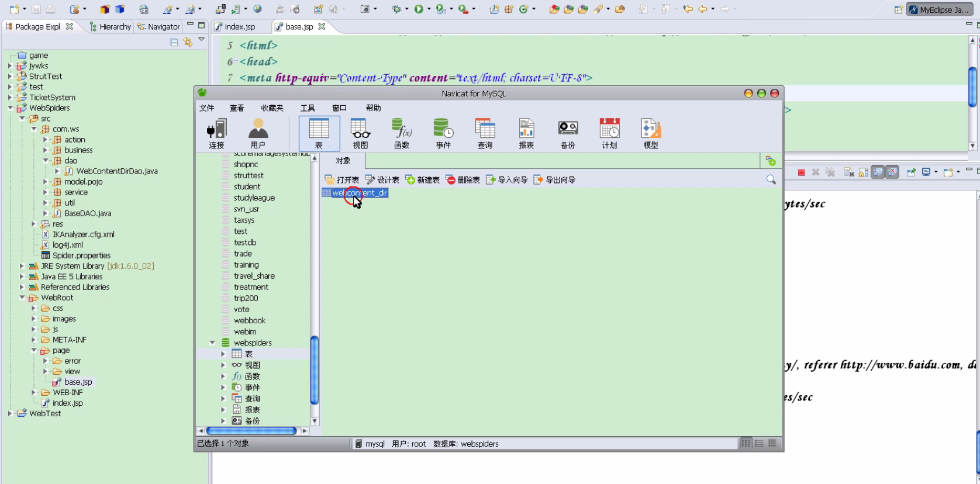Switch to the Navigator view tab
Image resolution: width=980 pixels, height=484 pixels.
pyautogui.click(x=158, y=27)
